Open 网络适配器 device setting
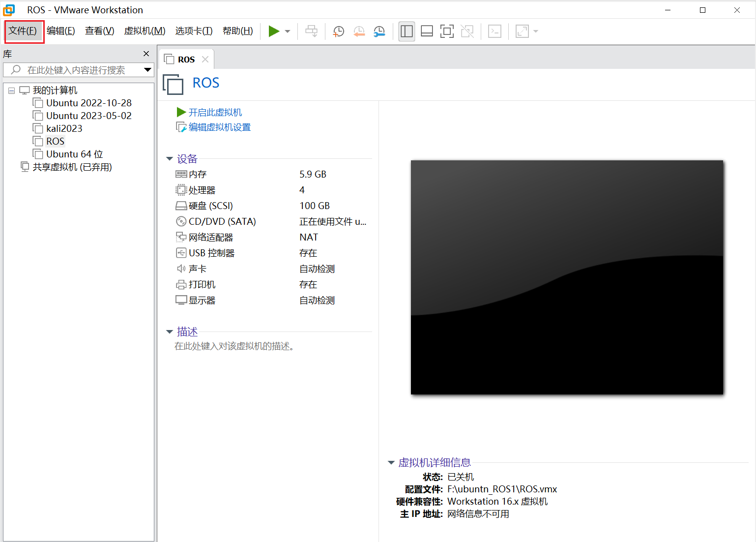This screenshot has height=542, width=756. click(x=211, y=237)
